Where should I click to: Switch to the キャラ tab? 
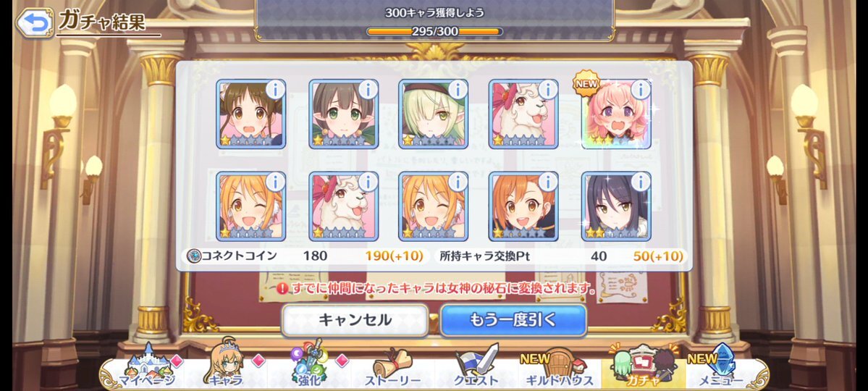point(226,367)
